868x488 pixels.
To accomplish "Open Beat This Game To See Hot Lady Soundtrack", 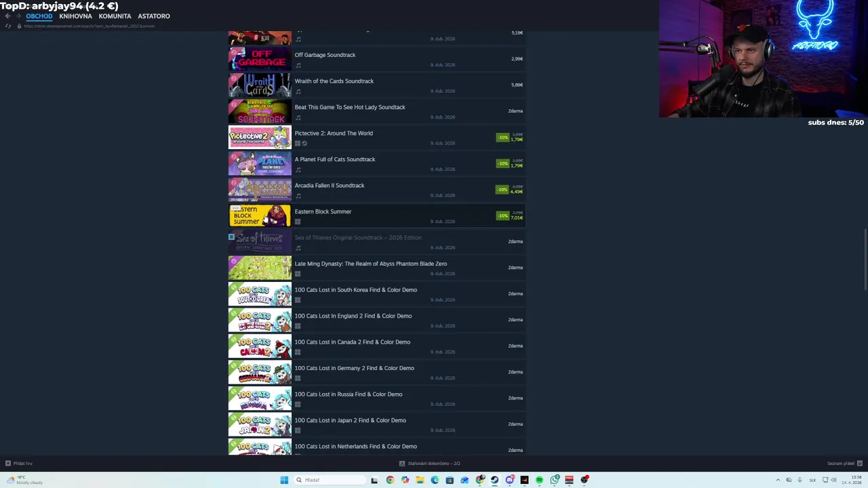I will pos(350,107).
